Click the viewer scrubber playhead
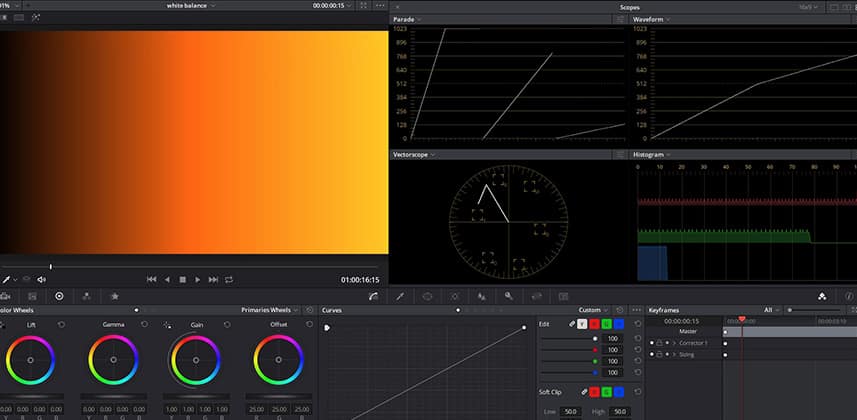 [x=50, y=267]
